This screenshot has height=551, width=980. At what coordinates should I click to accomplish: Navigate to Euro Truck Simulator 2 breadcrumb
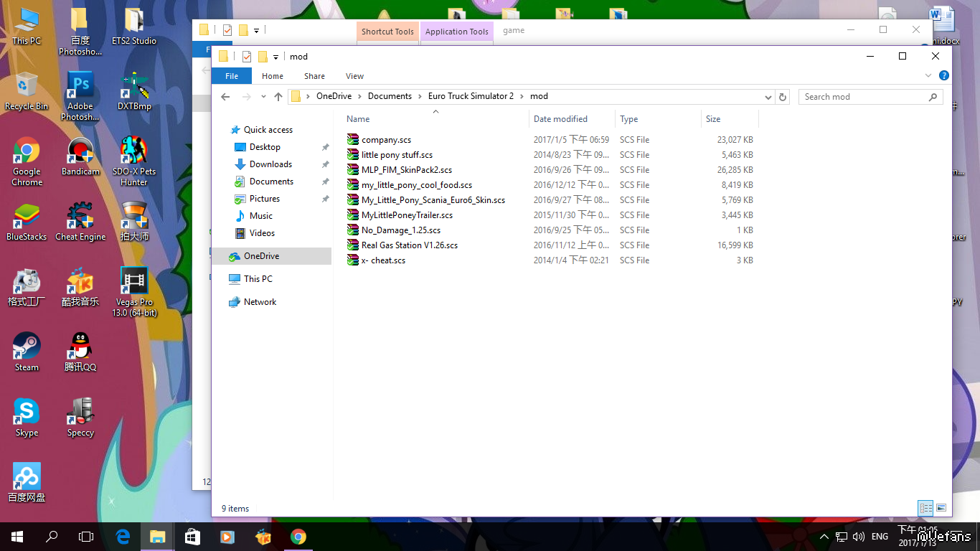471,96
